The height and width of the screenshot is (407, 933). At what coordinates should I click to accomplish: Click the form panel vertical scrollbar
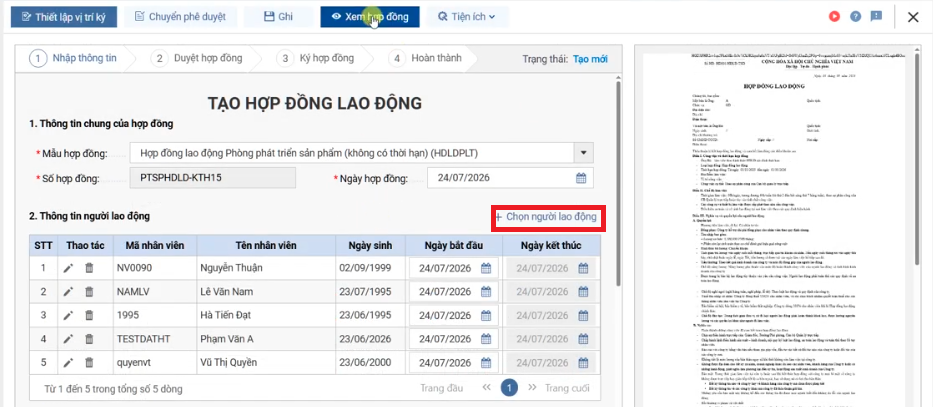click(619, 184)
